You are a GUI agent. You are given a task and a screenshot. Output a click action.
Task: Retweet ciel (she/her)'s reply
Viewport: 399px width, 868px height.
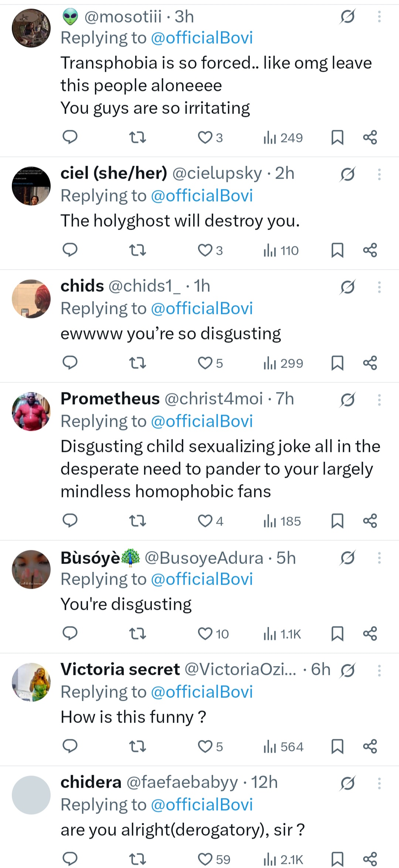click(137, 250)
